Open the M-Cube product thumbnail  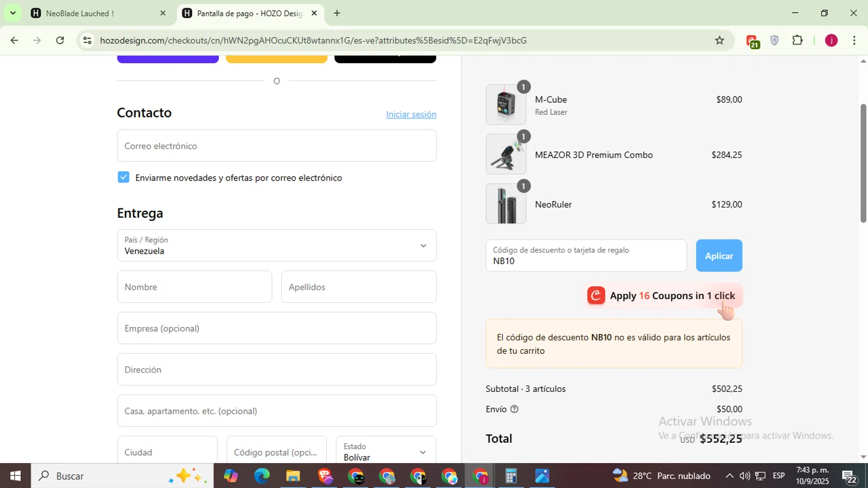tap(506, 105)
